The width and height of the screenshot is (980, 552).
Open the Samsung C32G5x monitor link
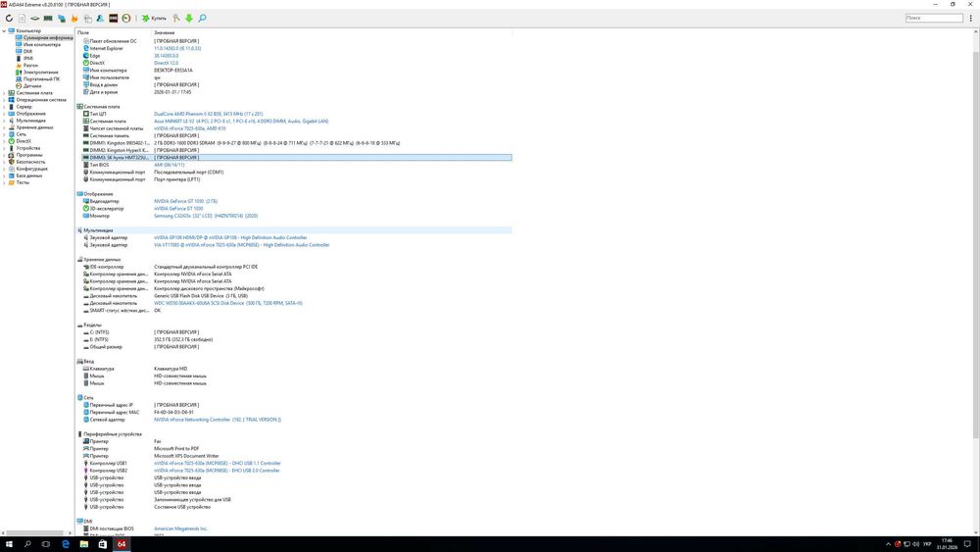click(x=206, y=216)
